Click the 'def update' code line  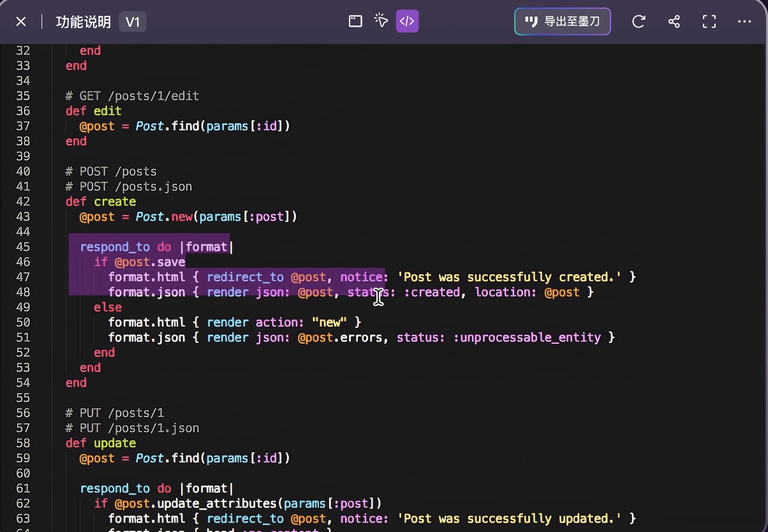coord(101,443)
